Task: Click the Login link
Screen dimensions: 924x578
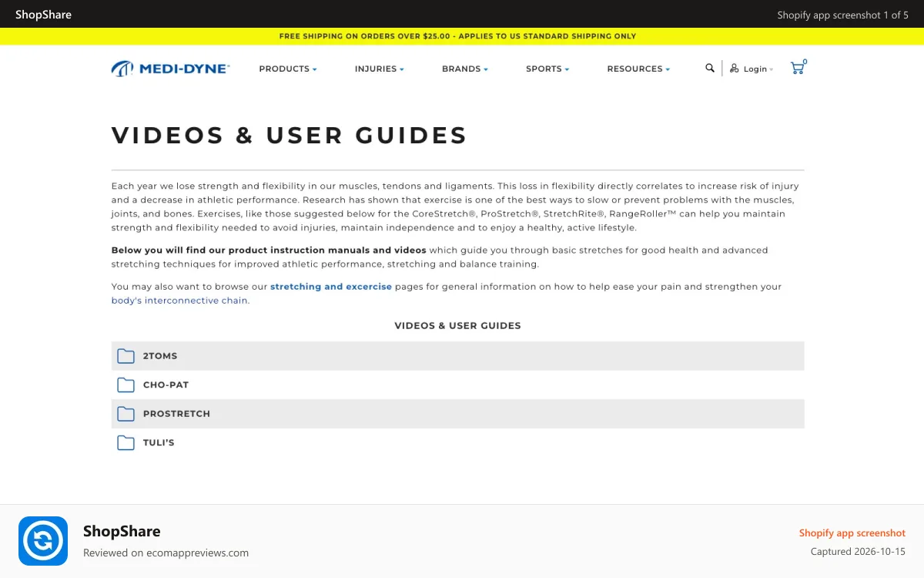Action: (x=755, y=69)
